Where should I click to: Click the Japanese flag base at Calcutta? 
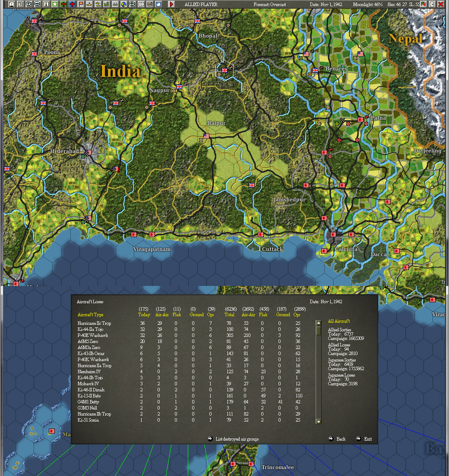[x=333, y=235]
